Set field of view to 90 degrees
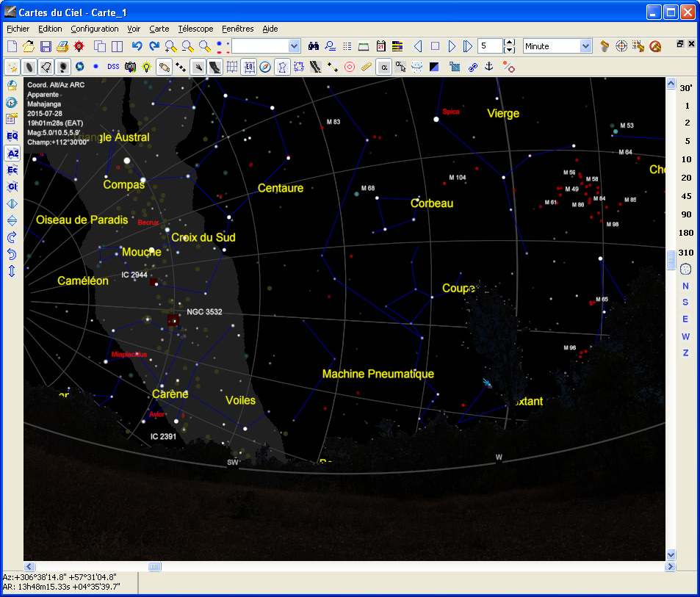700x597 pixels. click(686, 214)
